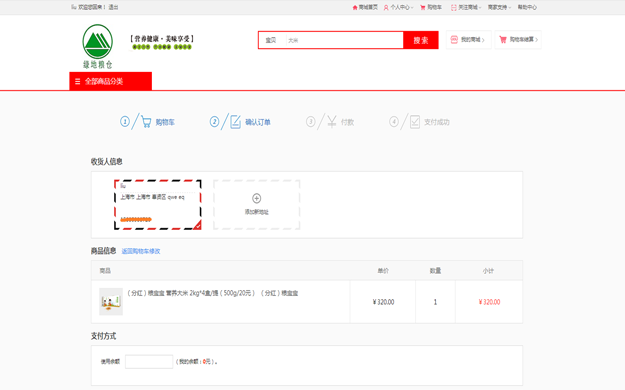Expand the 商家支持 dropdown
The image size is (625, 390).
(499, 8)
